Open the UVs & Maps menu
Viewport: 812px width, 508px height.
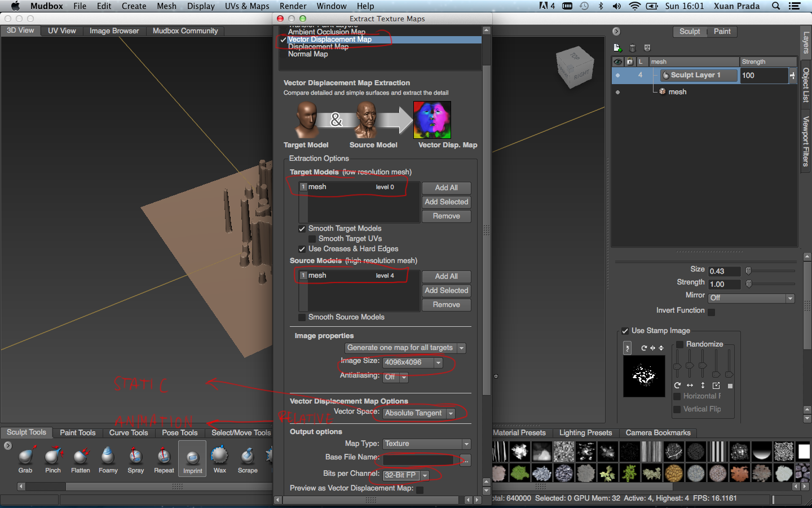[247, 6]
